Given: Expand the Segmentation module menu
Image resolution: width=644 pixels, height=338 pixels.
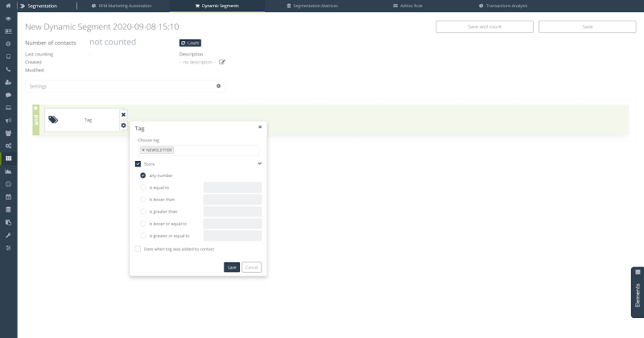Looking at the screenshot, I should (39, 6).
